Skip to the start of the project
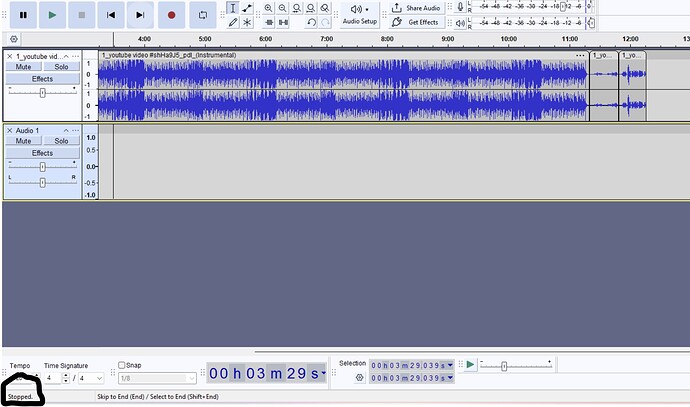The height and width of the screenshot is (407, 690). tap(111, 15)
